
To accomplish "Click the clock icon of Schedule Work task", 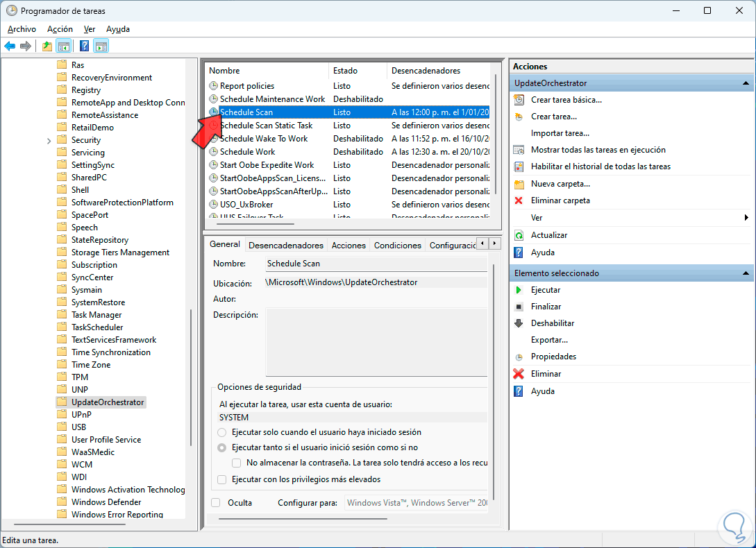I will point(213,152).
